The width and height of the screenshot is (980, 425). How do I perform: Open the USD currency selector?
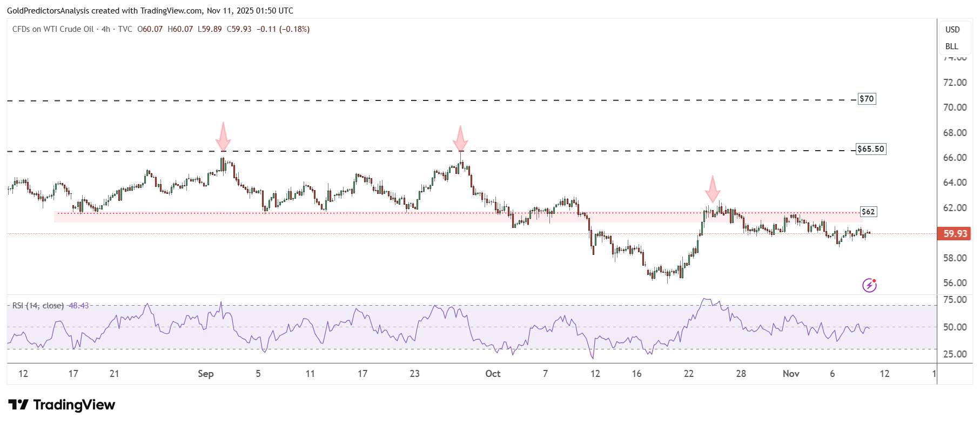point(952,30)
